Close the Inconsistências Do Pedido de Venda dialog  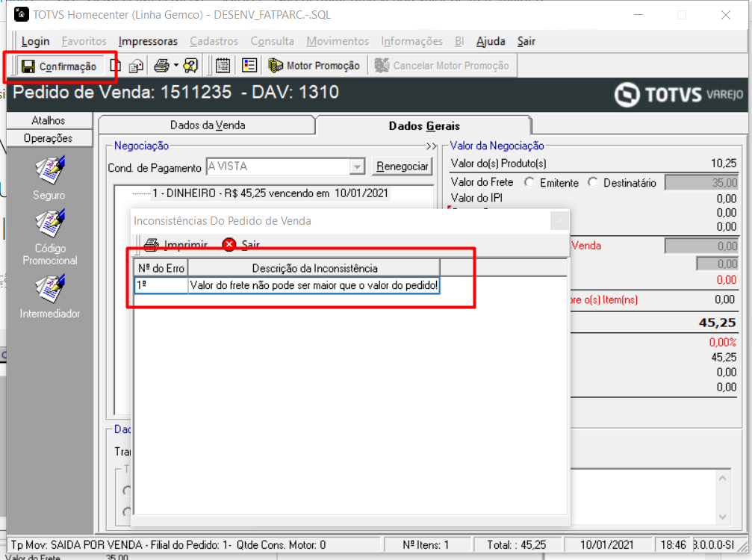pyautogui.click(x=559, y=221)
